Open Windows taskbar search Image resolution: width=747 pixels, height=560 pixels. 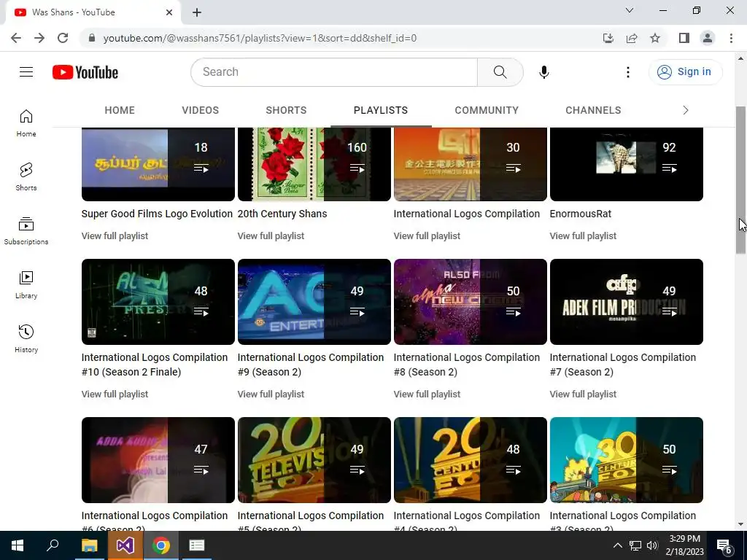click(53, 545)
